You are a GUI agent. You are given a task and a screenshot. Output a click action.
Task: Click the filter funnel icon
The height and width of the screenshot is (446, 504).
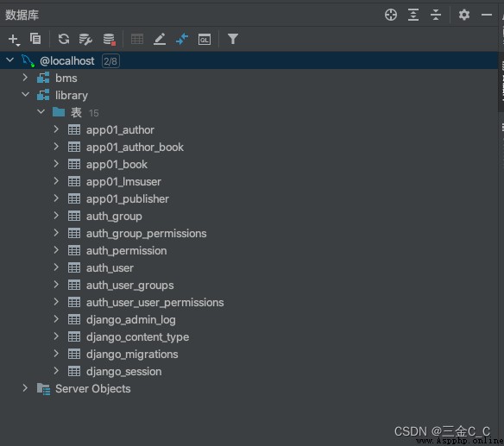233,39
